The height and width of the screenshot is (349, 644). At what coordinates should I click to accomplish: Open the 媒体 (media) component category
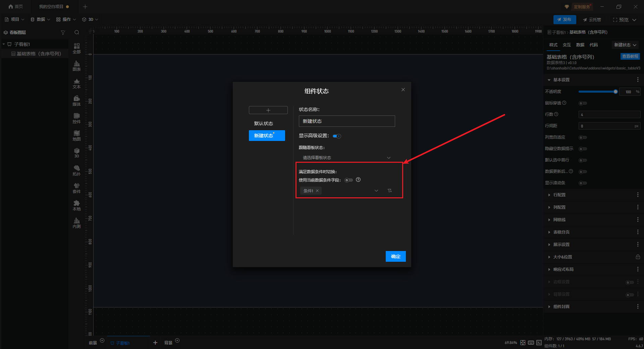coord(76,101)
